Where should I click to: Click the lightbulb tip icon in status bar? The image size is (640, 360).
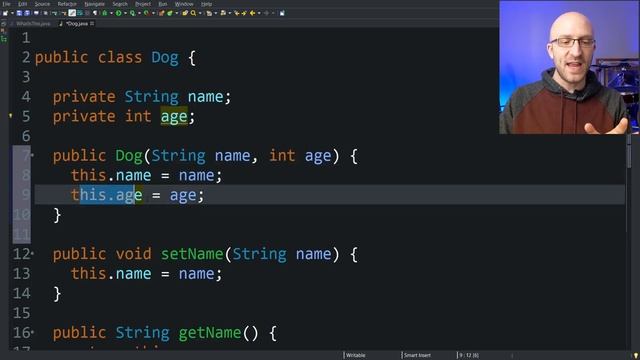coord(636,356)
